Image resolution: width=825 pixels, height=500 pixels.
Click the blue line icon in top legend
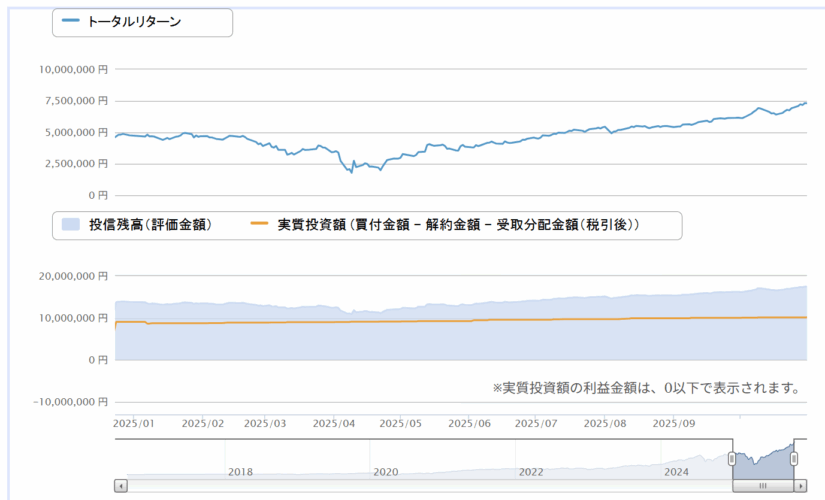(x=72, y=21)
